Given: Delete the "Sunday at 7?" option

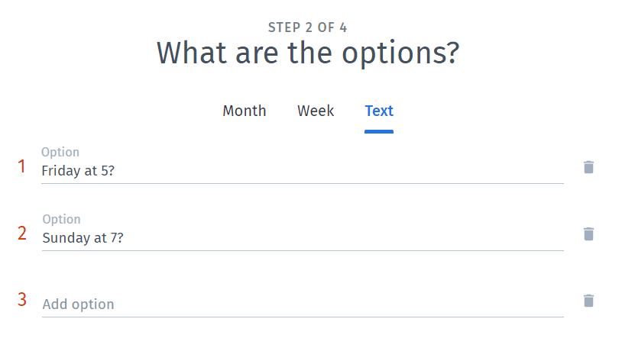Looking at the screenshot, I should pyautogui.click(x=588, y=234).
